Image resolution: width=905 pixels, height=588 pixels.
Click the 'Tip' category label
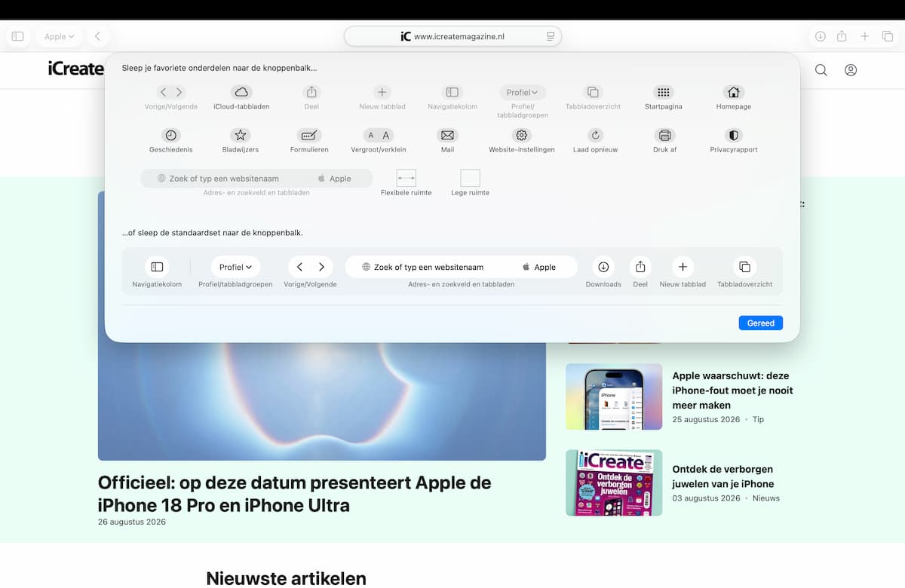[758, 419]
